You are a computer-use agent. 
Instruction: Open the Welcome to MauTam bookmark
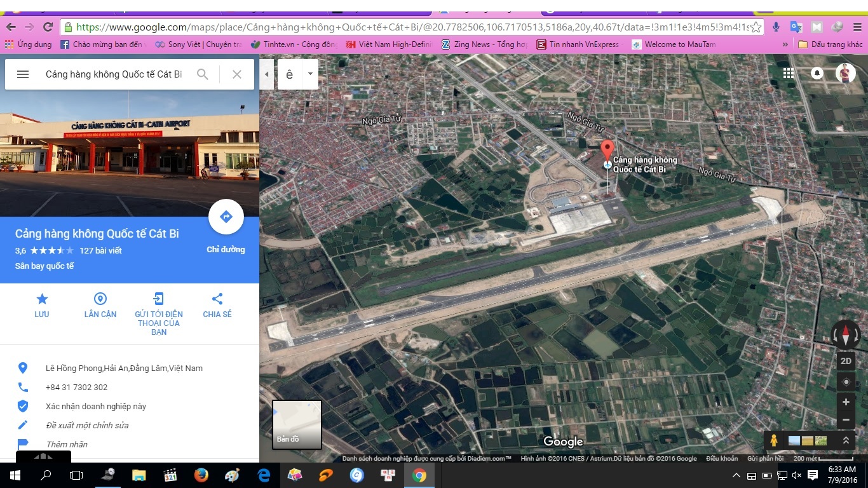tap(674, 44)
